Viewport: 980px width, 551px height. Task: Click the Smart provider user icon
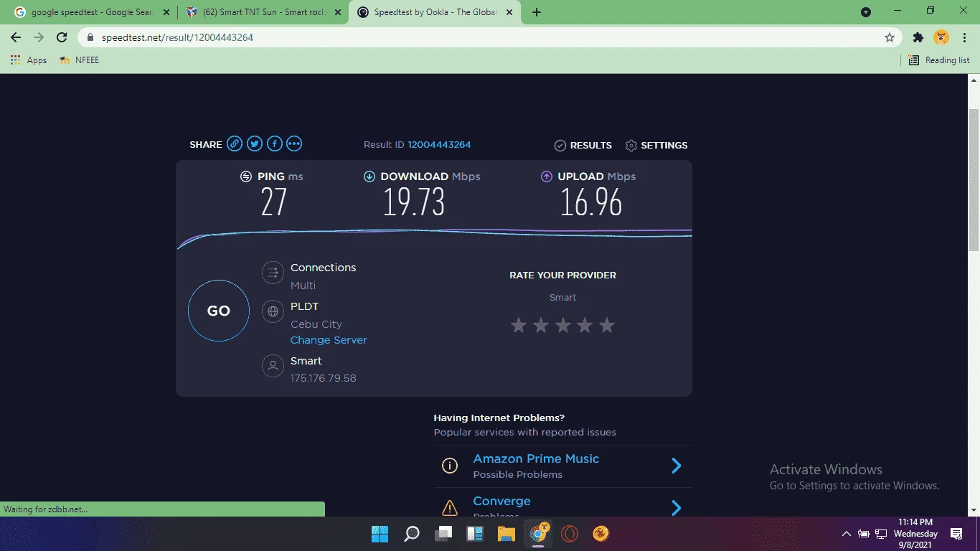pos(273,366)
